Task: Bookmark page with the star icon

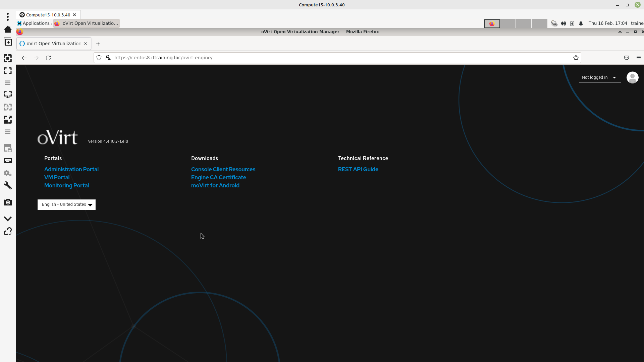Action: (576, 58)
